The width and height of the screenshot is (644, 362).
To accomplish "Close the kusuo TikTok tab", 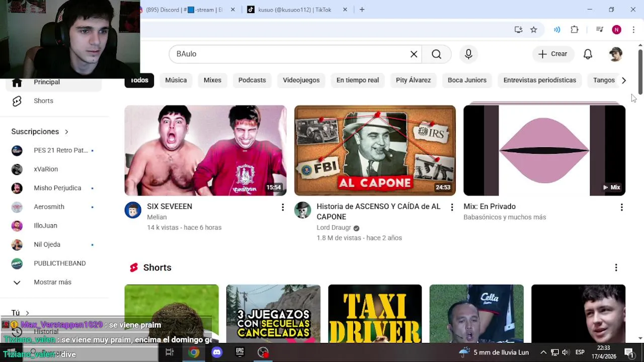I will [x=345, y=10].
